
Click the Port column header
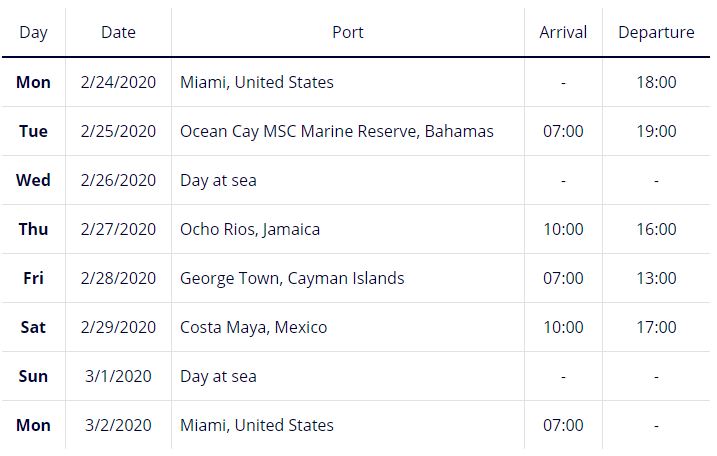(347, 32)
